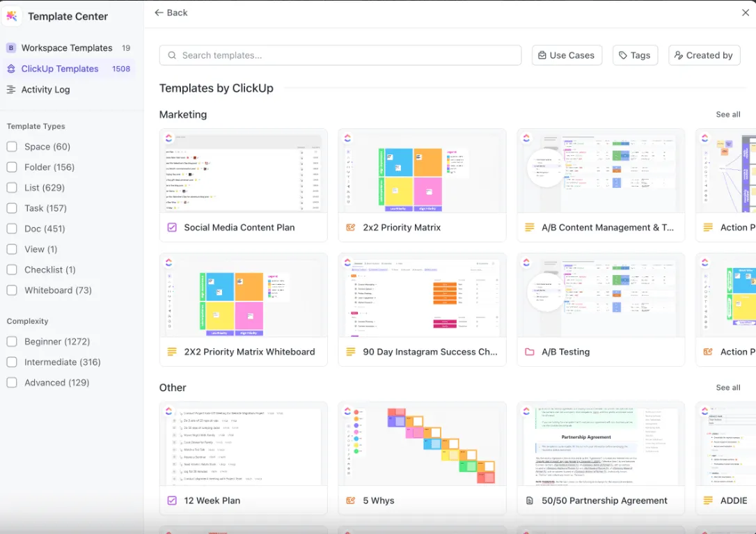This screenshot has height=534, width=756.
Task: Click task icon beside Social Media Content Plan
Action: point(172,227)
